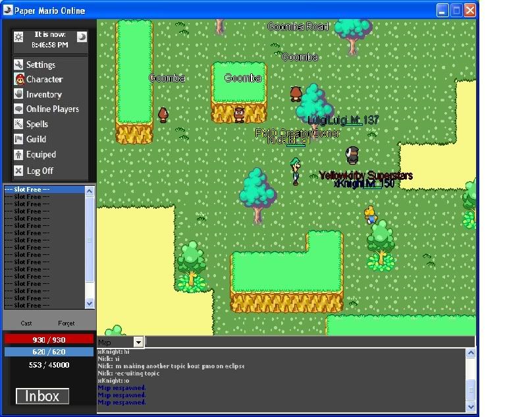Click the Goomba standing on the raised block
532x417 pixels.
239,115
